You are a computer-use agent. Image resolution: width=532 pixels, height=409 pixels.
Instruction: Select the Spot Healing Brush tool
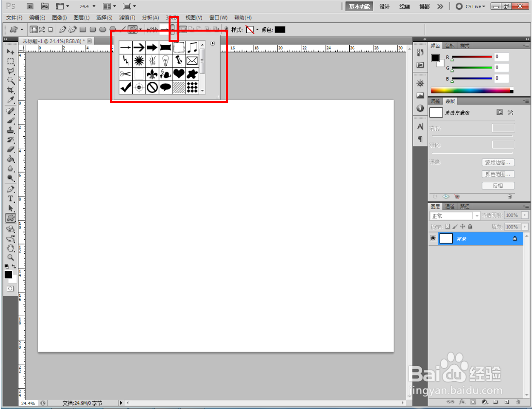[11, 111]
